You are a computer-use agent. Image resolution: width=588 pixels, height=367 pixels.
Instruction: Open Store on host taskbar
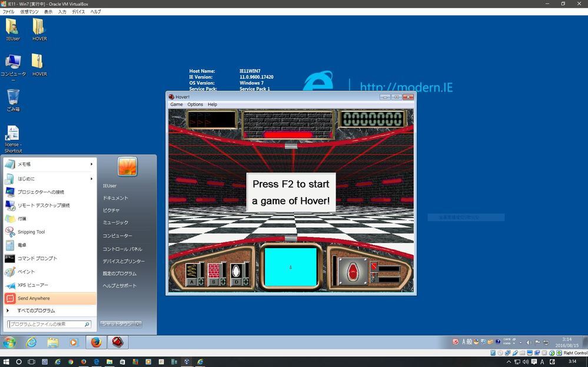122,362
